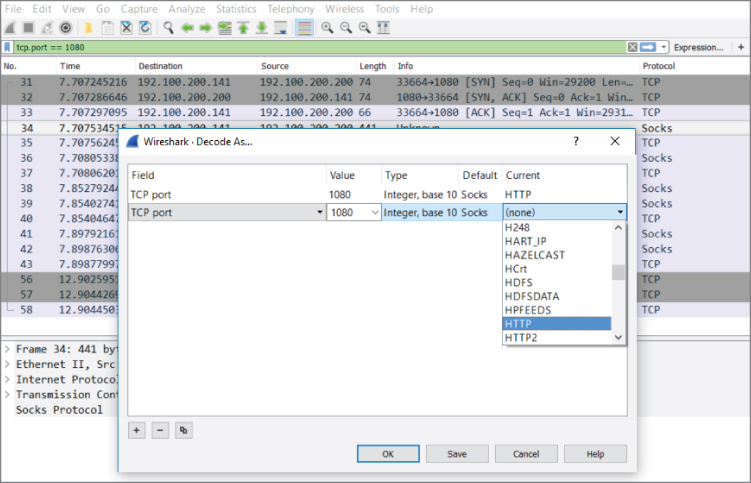Click the protocol list scrollbar thumb
This screenshot has height=483, width=751.
point(618,272)
